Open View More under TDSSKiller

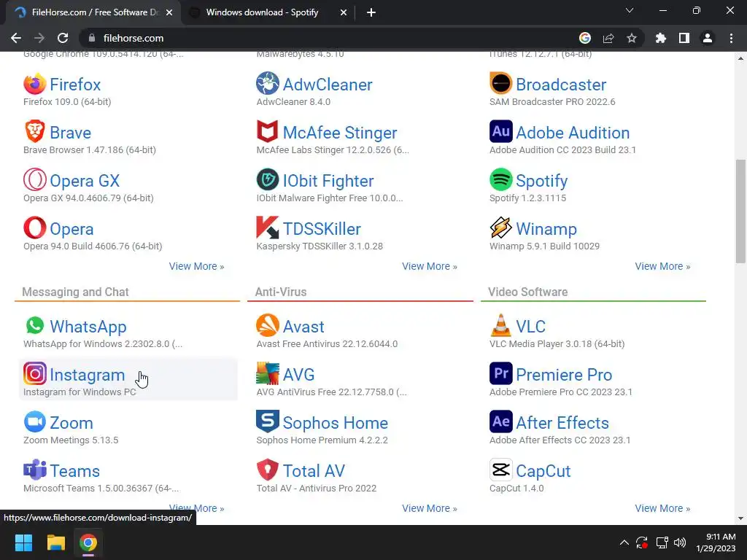[x=429, y=266]
